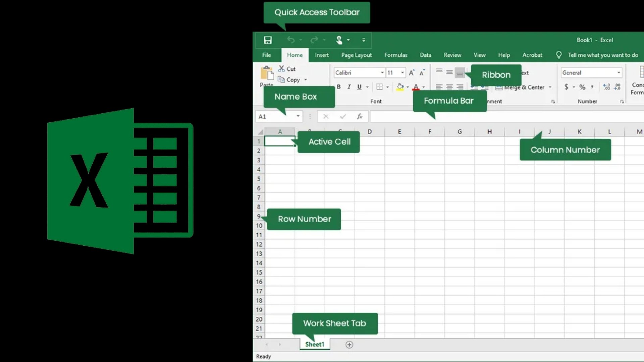Image resolution: width=644 pixels, height=362 pixels.
Task: Click the Cut scissors icon
Action: tap(281, 69)
